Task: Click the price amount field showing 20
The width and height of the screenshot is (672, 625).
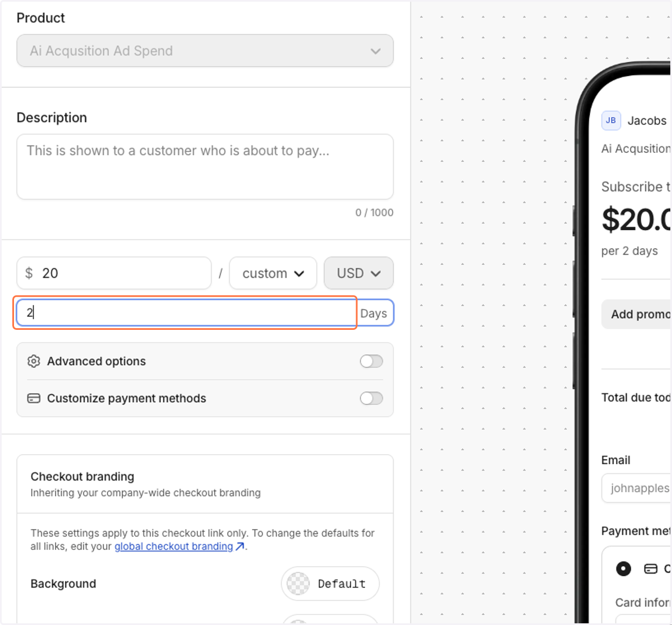Action: point(114,273)
